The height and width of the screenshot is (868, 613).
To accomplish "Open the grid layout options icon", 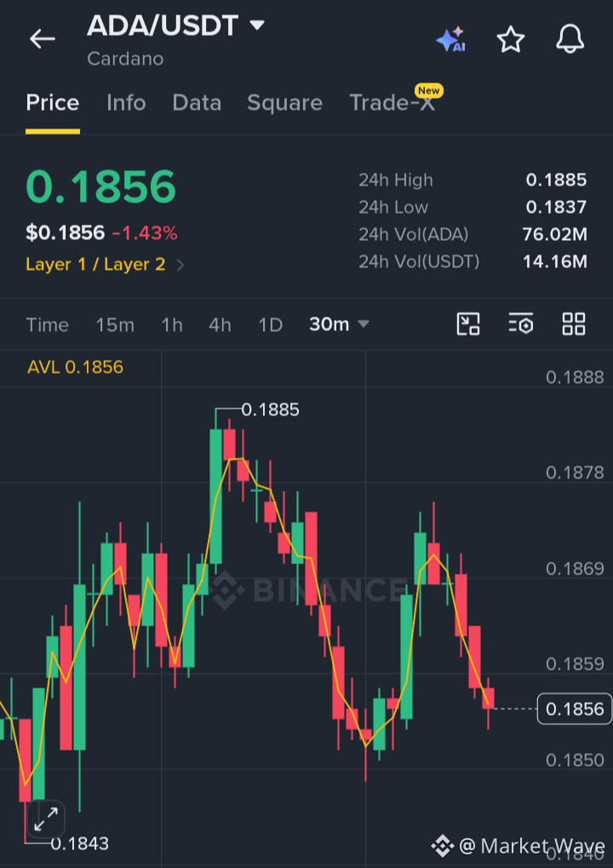I will tap(574, 324).
